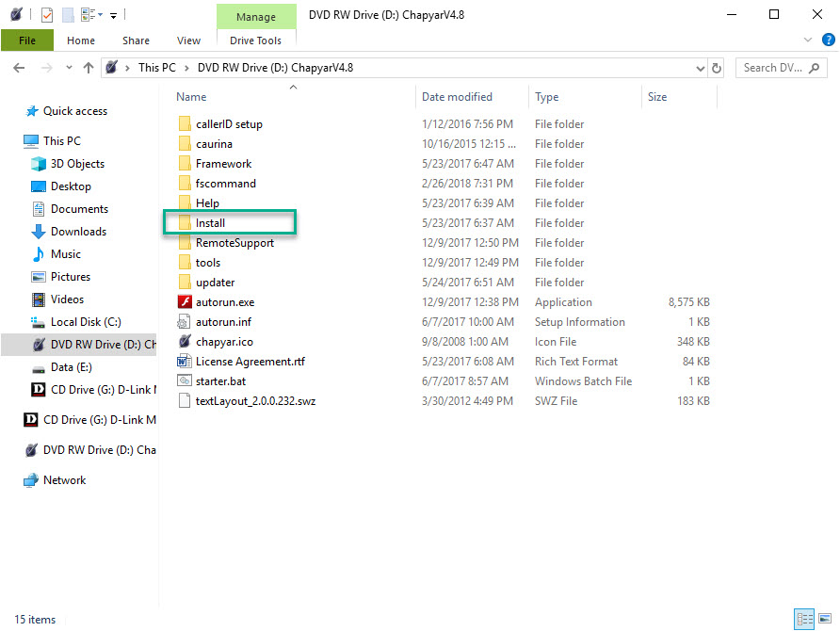
Task: Sort by Date modified column header
Action: click(457, 96)
